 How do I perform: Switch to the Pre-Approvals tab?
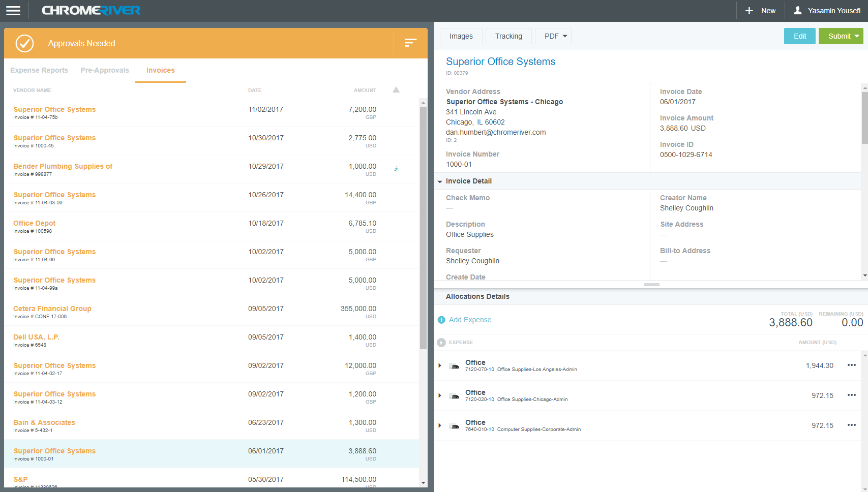coord(105,70)
